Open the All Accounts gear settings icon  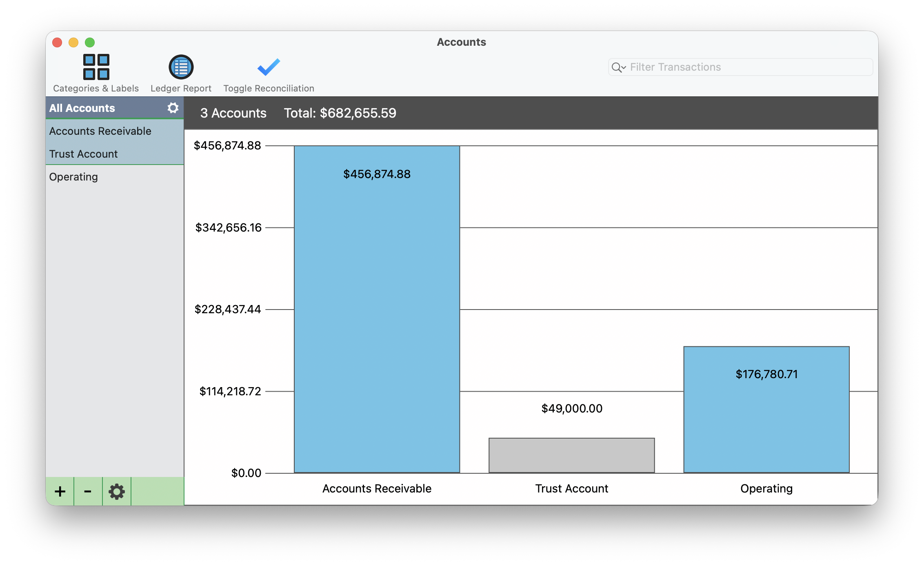[173, 108]
